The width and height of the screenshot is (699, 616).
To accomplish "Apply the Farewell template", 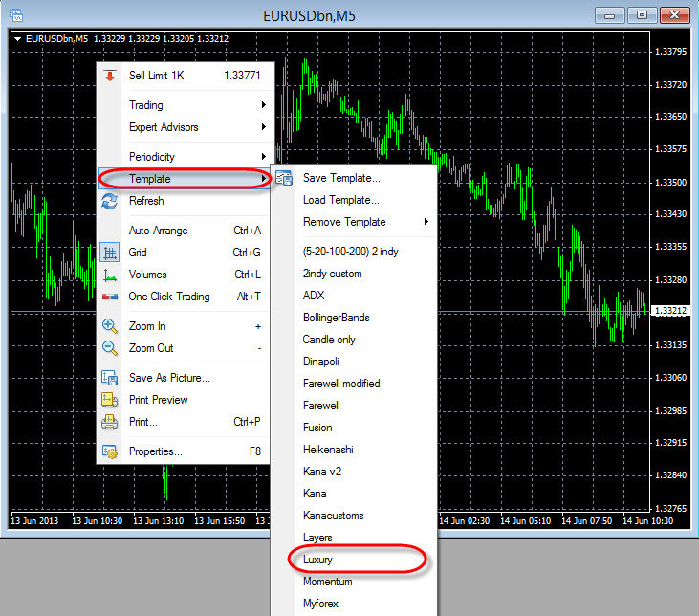I will point(354,406).
